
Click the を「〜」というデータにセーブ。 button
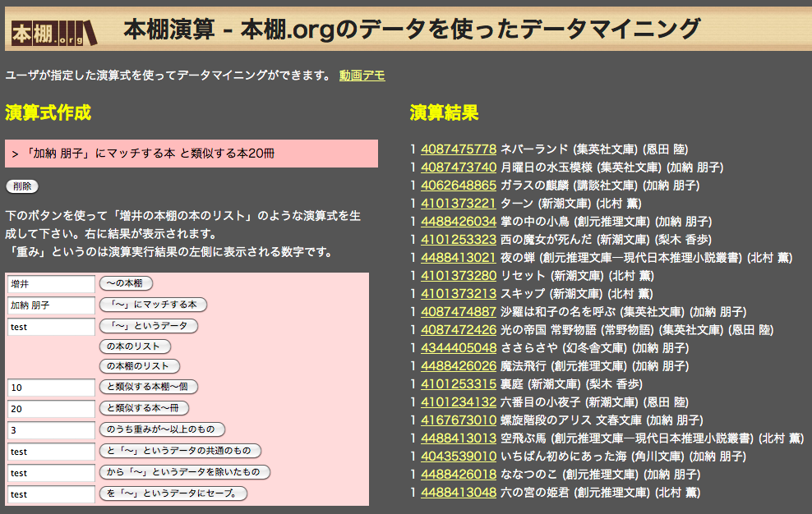[x=173, y=493]
